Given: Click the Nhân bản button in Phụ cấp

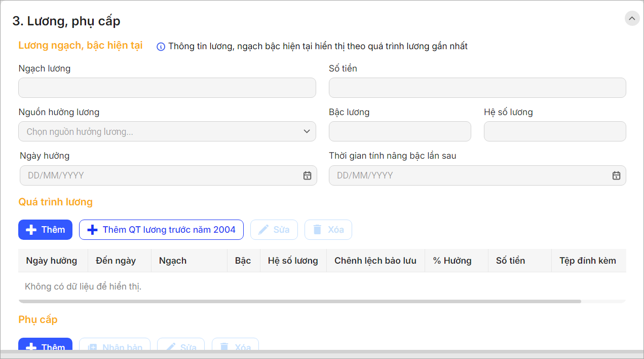Looking at the screenshot, I should point(115,347).
